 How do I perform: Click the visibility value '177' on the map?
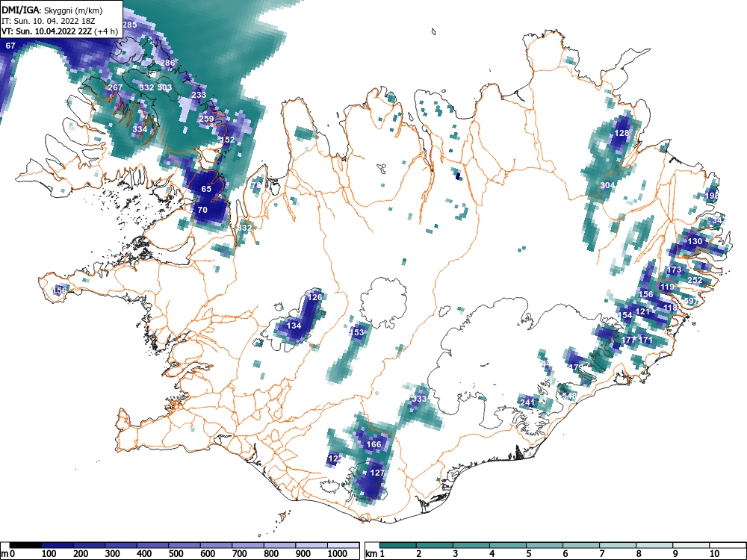(629, 340)
